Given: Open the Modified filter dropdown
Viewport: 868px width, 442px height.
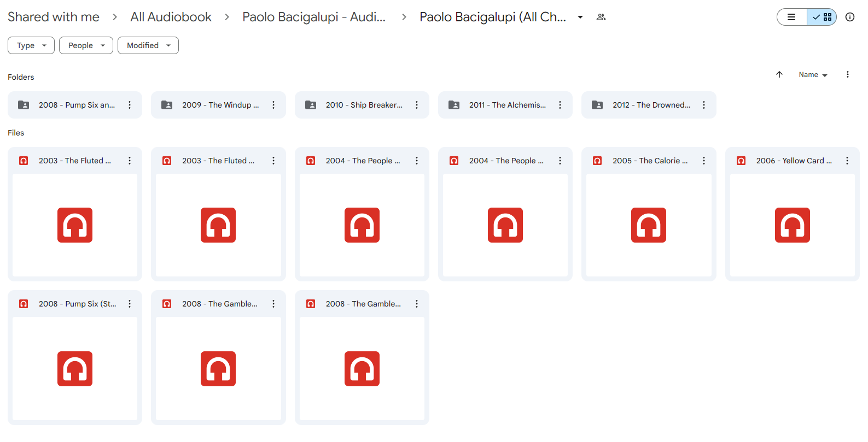Looking at the screenshot, I should click(148, 45).
